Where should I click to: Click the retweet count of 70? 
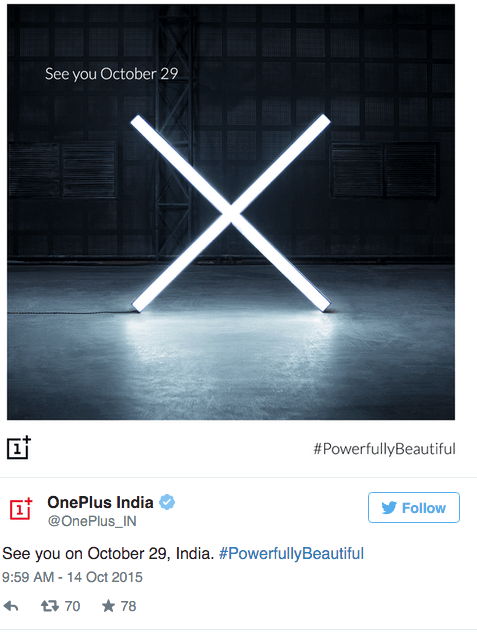[x=72, y=606]
